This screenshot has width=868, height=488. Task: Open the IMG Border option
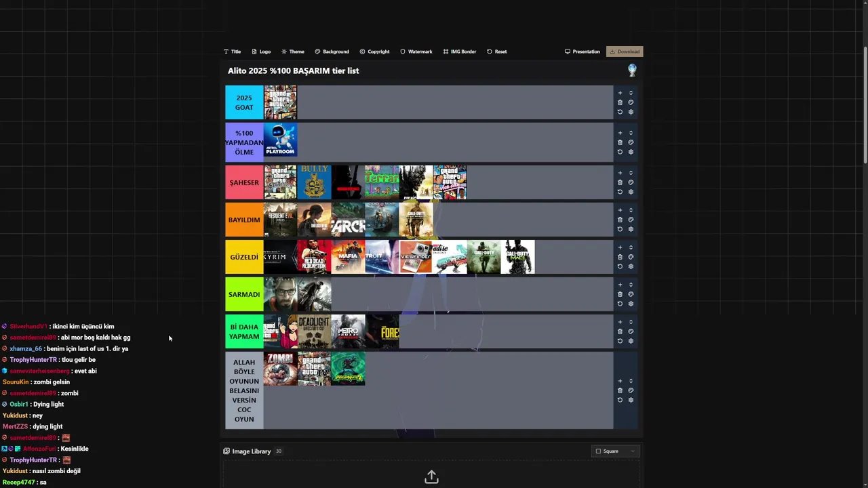[x=459, y=52]
